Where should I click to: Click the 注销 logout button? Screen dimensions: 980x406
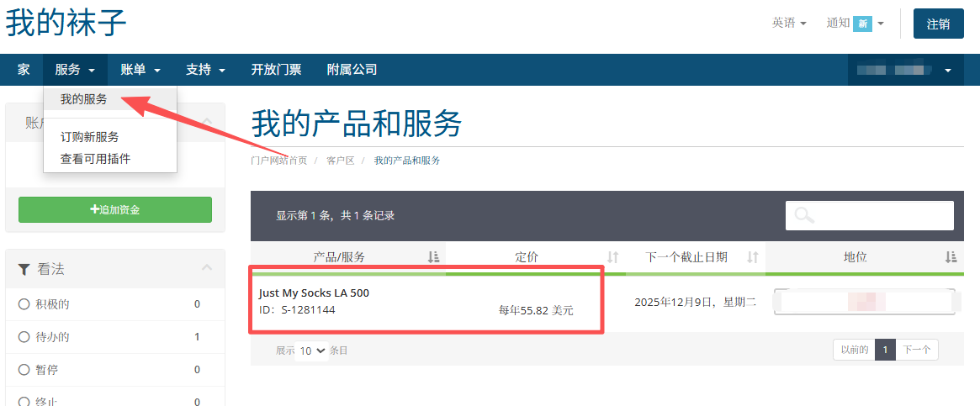click(938, 24)
